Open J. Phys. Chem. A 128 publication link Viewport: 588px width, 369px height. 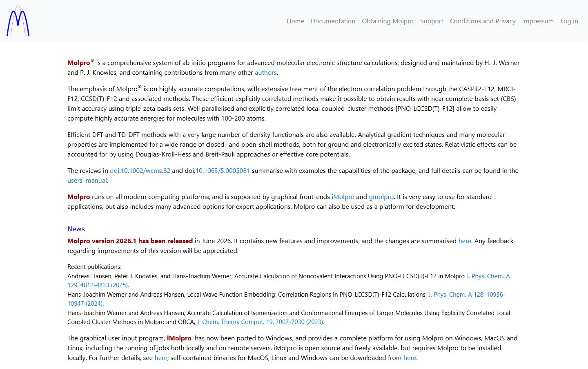(x=467, y=295)
